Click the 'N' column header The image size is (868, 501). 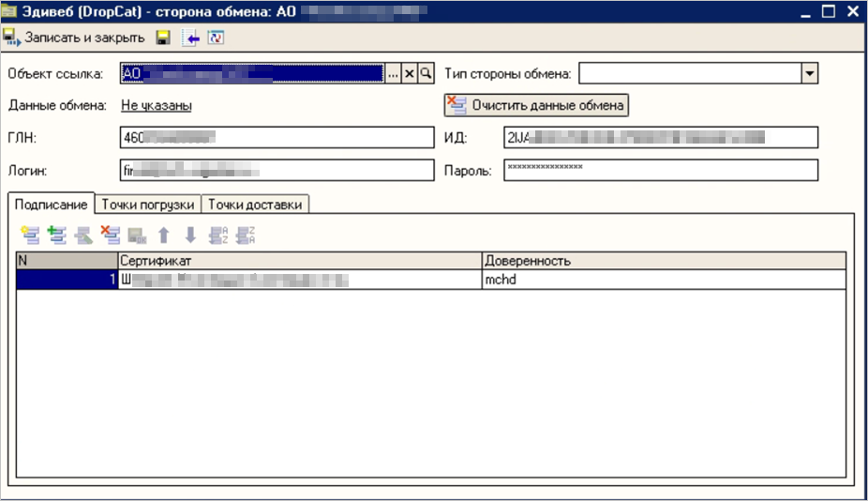[67, 261]
